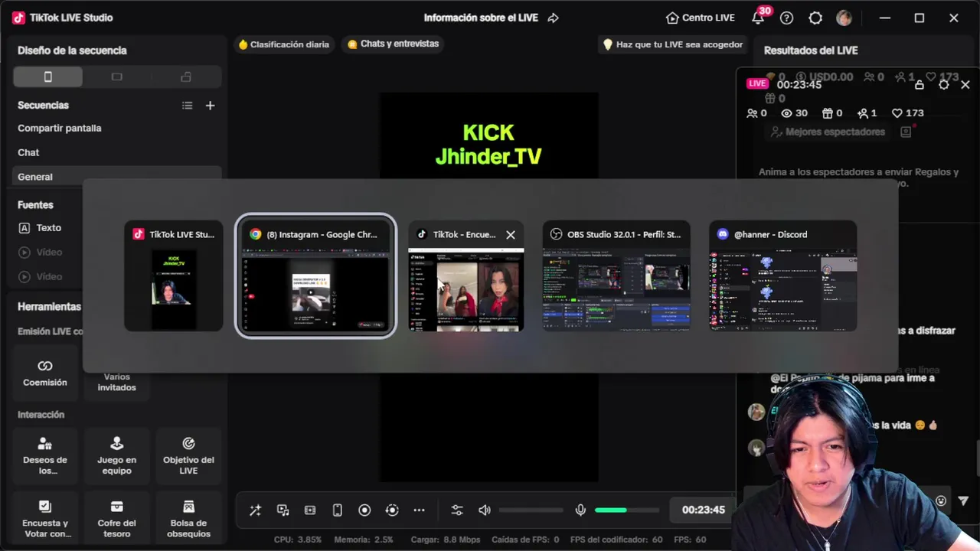The height and width of the screenshot is (551, 980).
Task: Click the chat send arrow icon
Action: pos(963,500)
